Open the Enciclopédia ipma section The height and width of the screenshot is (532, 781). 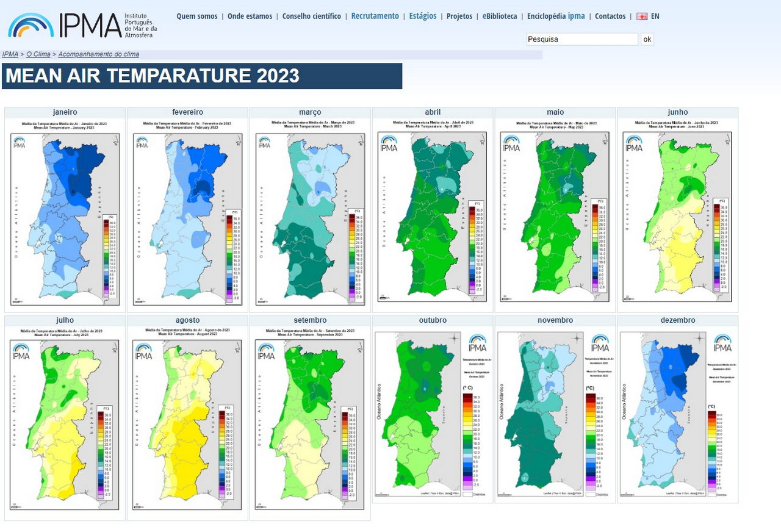557,16
